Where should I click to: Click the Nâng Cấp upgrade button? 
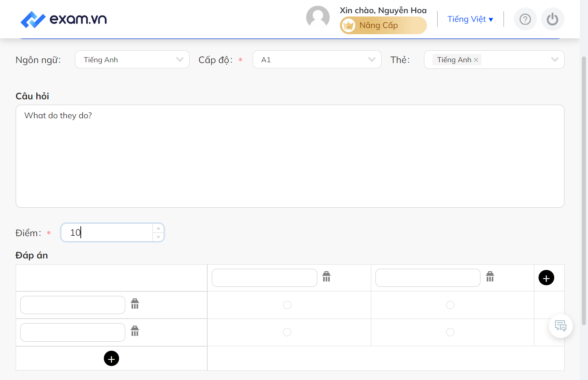(383, 26)
